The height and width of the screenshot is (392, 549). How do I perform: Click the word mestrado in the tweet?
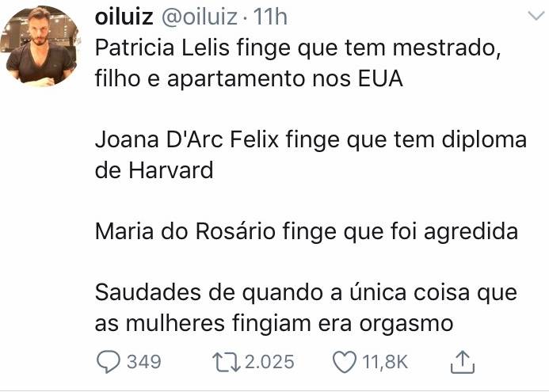pos(447,48)
